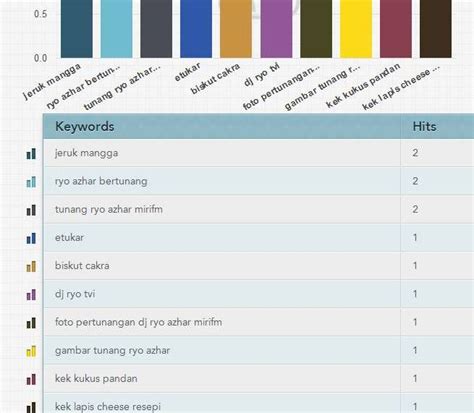Click the orange biskut cakra bar
474x413 pixels.
236,29
